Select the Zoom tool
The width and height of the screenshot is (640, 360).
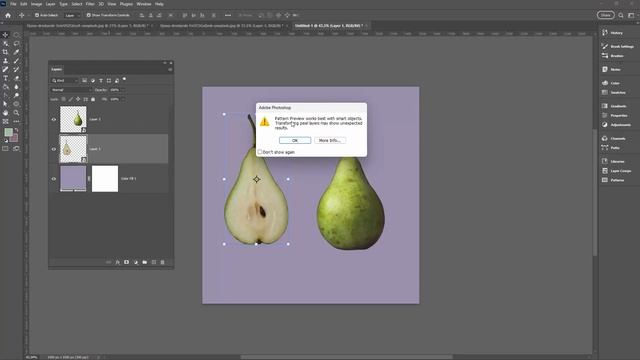tap(16, 112)
